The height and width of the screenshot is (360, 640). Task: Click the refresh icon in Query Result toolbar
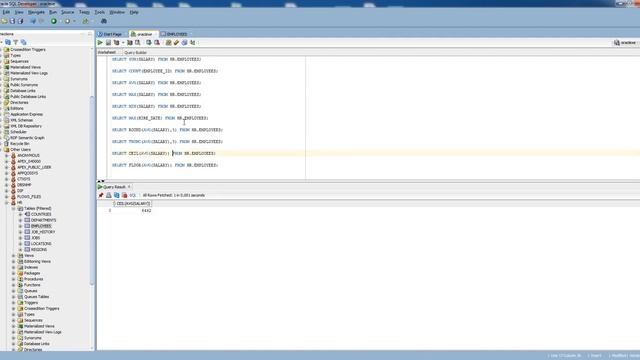(117, 196)
